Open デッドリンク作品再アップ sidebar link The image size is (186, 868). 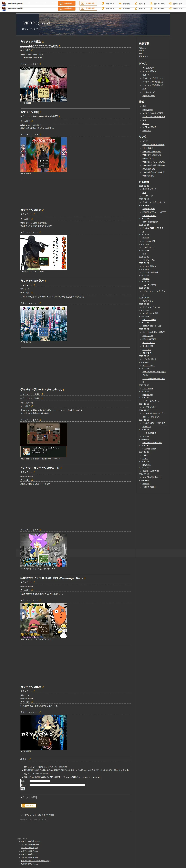pos(153,78)
